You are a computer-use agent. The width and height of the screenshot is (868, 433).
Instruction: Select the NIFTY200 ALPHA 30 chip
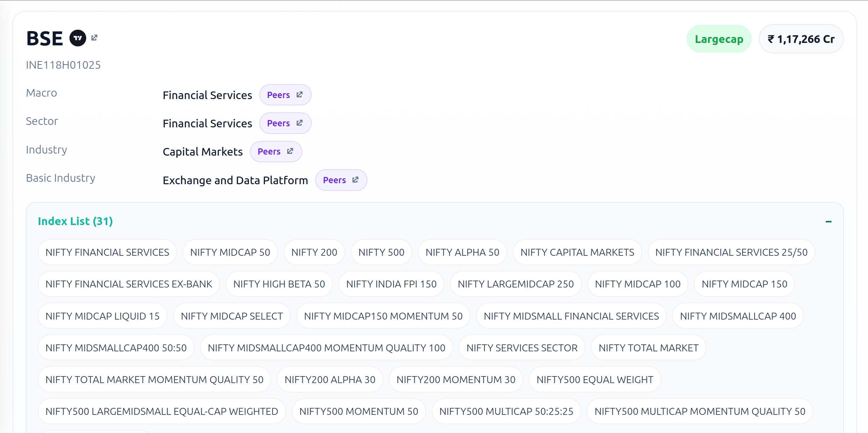point(330,380)
